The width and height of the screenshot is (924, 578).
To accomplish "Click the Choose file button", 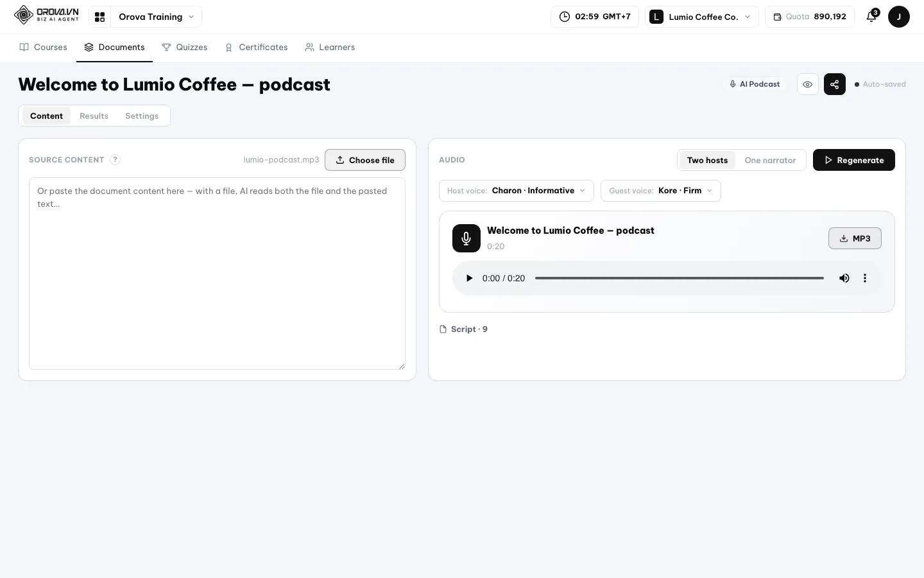I will [x=365, y=160].
